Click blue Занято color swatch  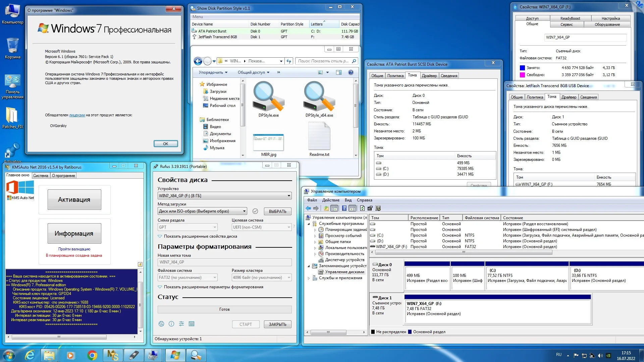click(x=522, y=68)
